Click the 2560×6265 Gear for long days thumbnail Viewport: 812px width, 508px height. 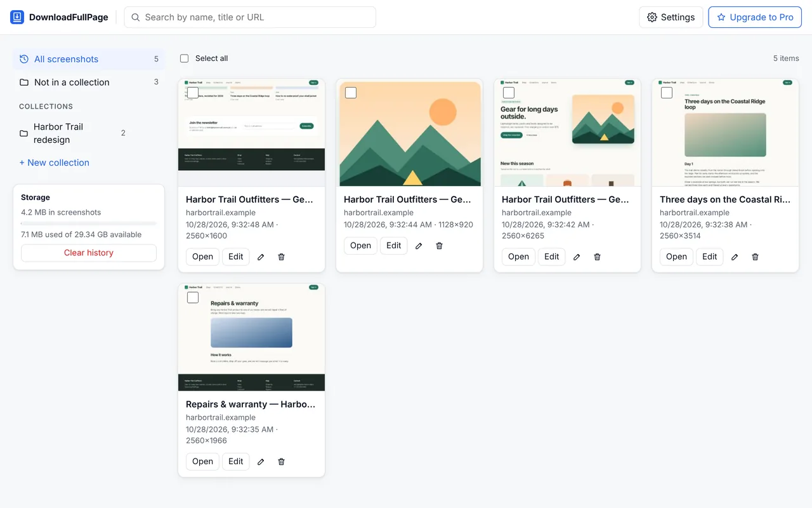[x=568, y=133]
